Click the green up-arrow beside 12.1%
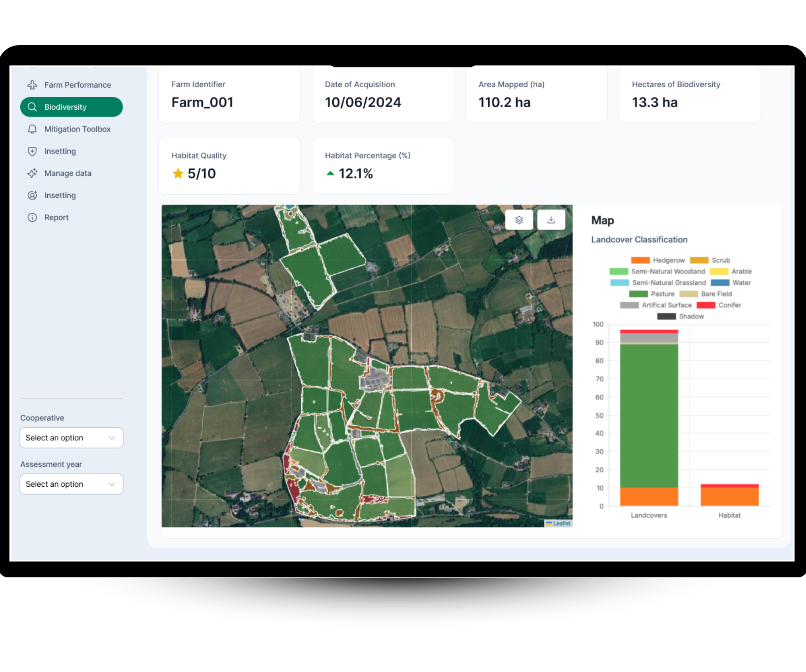This screenshot has width=806, height=672. pyautogui.click(x=330, y=173)
